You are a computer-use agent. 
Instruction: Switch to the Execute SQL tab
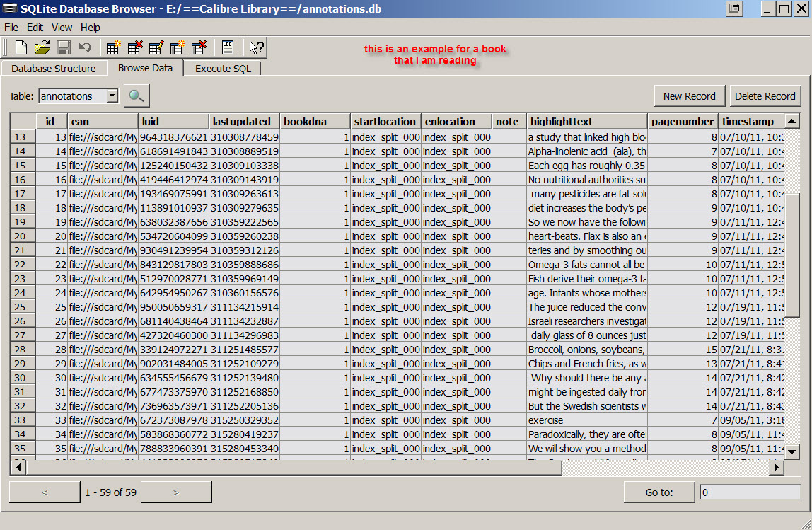pyautogui.click(x=223, y=69)
